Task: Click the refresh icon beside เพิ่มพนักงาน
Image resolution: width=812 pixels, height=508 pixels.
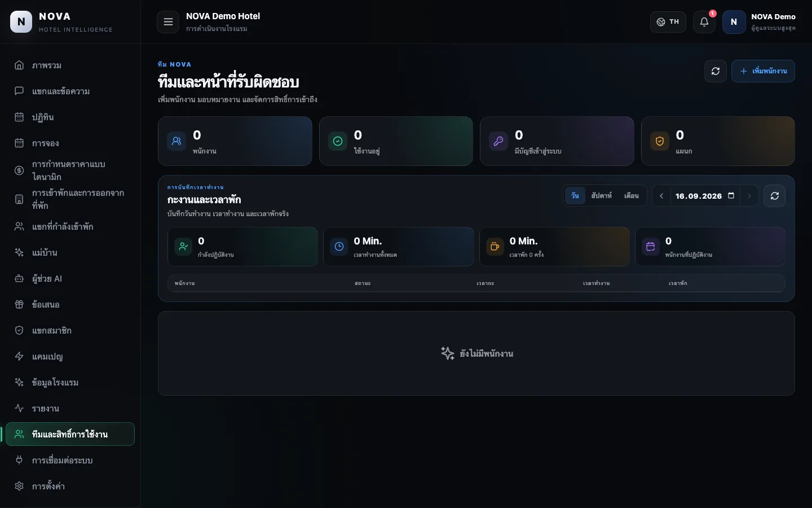Action: [716, 71]
